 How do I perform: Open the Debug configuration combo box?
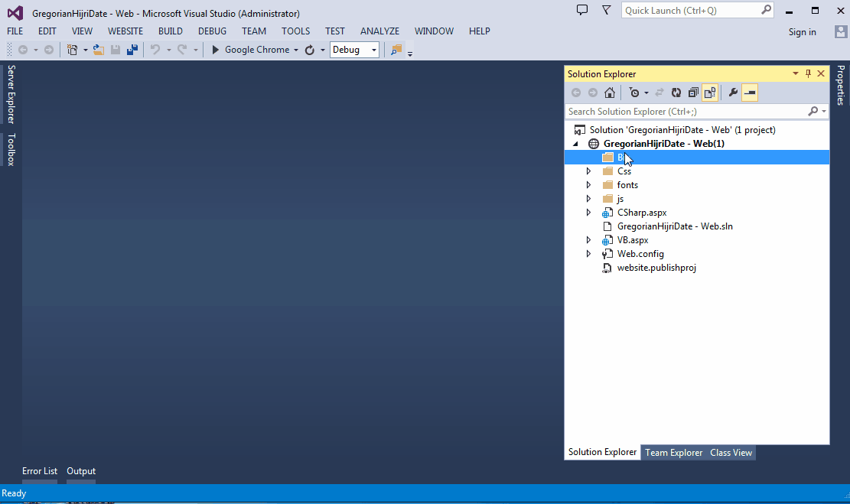[354, 50]
